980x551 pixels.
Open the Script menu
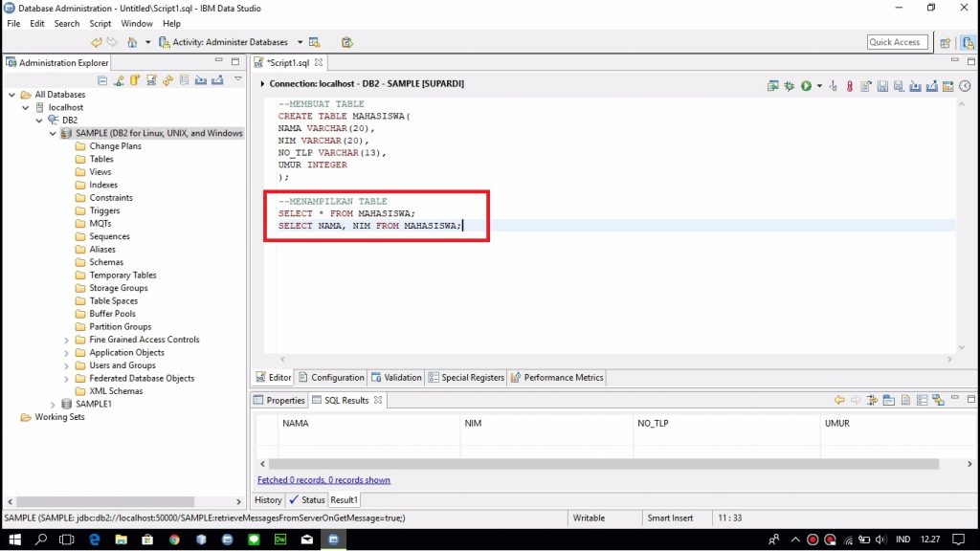pos(100,23)
